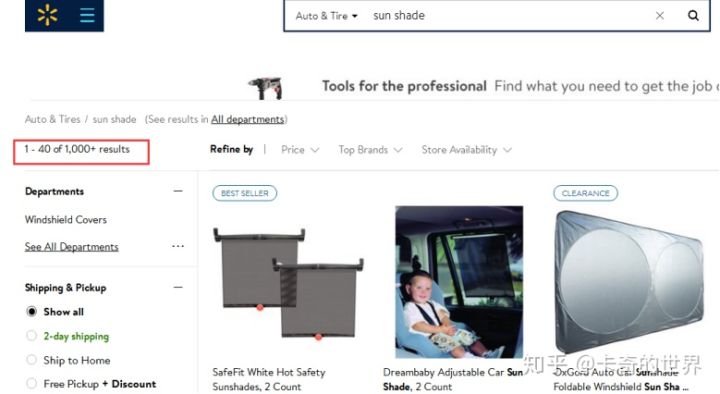Select the Show all radio button
The height and width of the screenshot is (394, 720).
coord(31,312)
